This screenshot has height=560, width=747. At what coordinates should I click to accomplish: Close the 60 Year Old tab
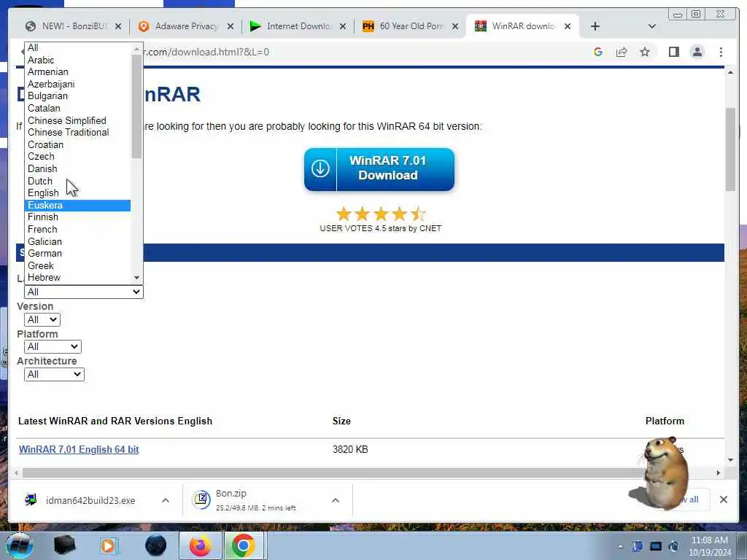point(455,26)
